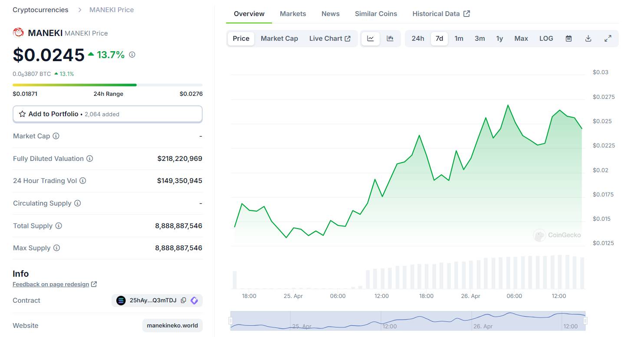644x337 pixels.
Task: Switch to candlestick chart icon
Action: pos(390,39)
